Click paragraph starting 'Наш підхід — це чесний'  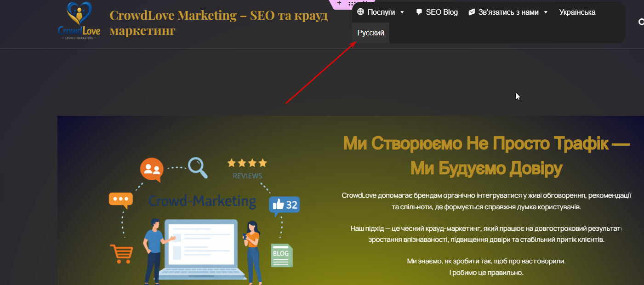click(486, 234)
